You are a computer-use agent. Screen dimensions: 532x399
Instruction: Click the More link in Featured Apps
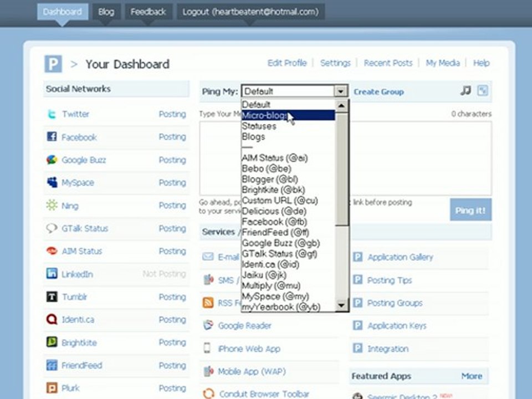(x=472, y=376)
